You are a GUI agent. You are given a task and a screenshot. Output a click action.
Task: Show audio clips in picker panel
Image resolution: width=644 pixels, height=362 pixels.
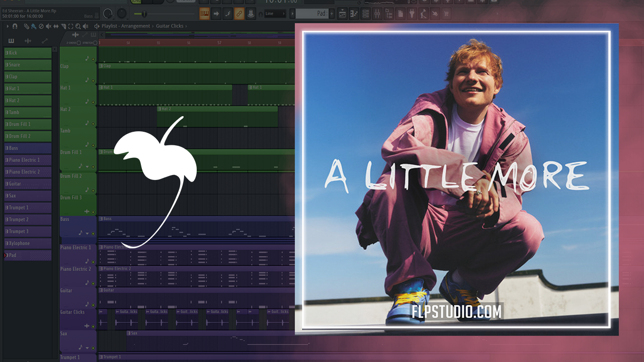[28, 41]
